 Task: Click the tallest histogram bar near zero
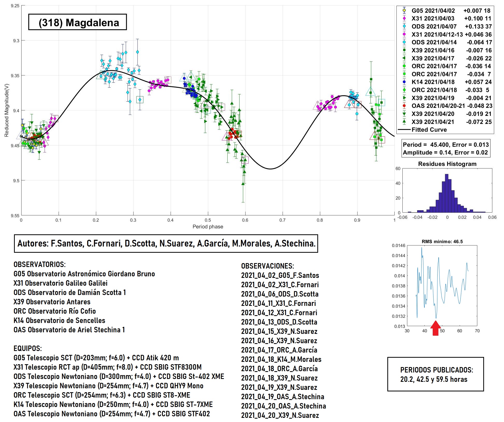447,193
